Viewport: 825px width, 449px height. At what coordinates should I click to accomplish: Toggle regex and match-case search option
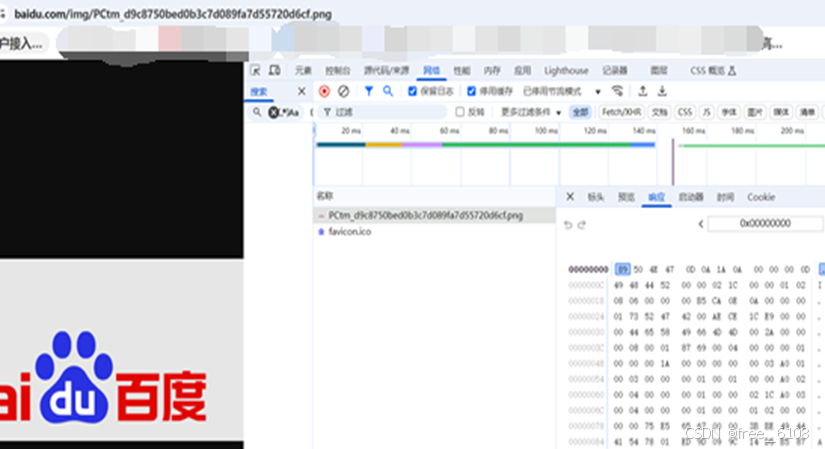point(290,112)
